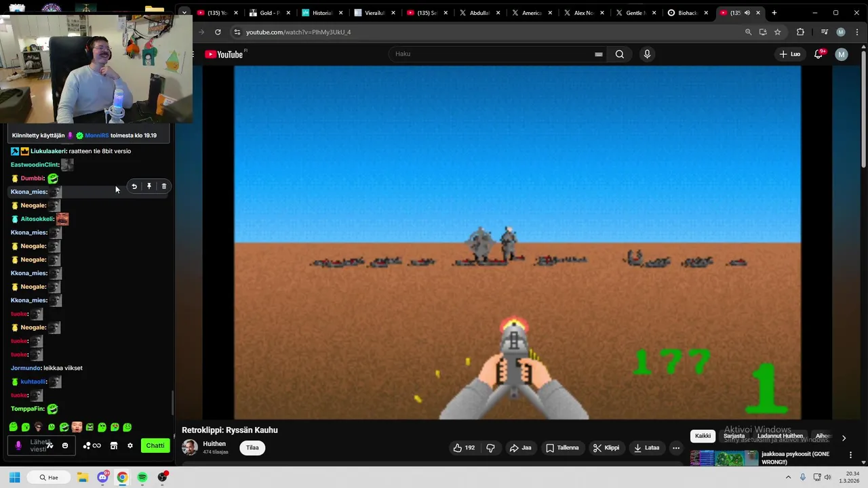Screen dimensions: 868x488
Task: Bookmark this page with the star
Action: click(x=778, y=32)
